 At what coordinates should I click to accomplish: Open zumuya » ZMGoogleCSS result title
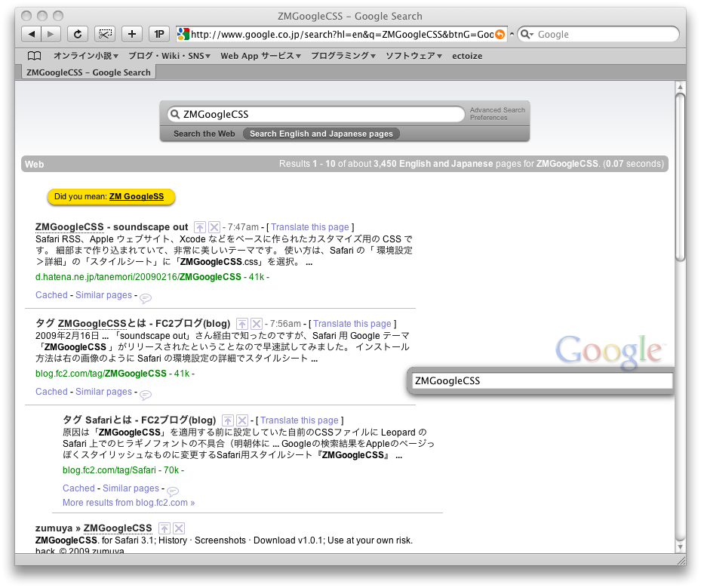(x=94, y=528)
